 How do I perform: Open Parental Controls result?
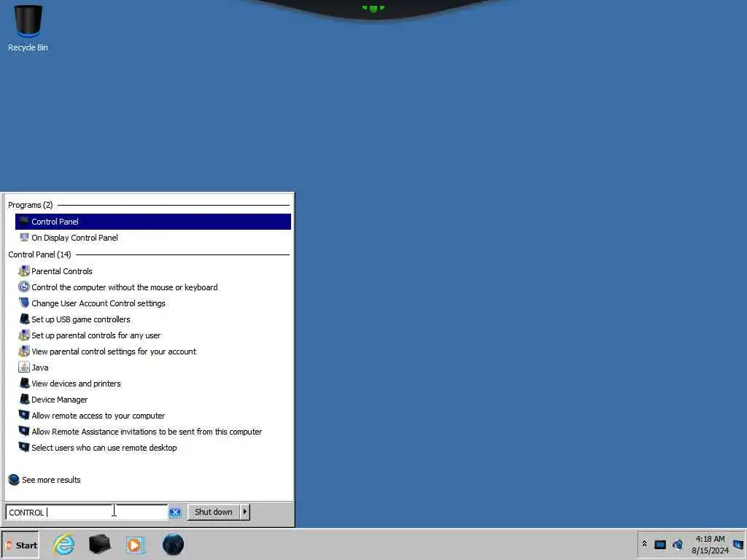click(x=153, y=271)
